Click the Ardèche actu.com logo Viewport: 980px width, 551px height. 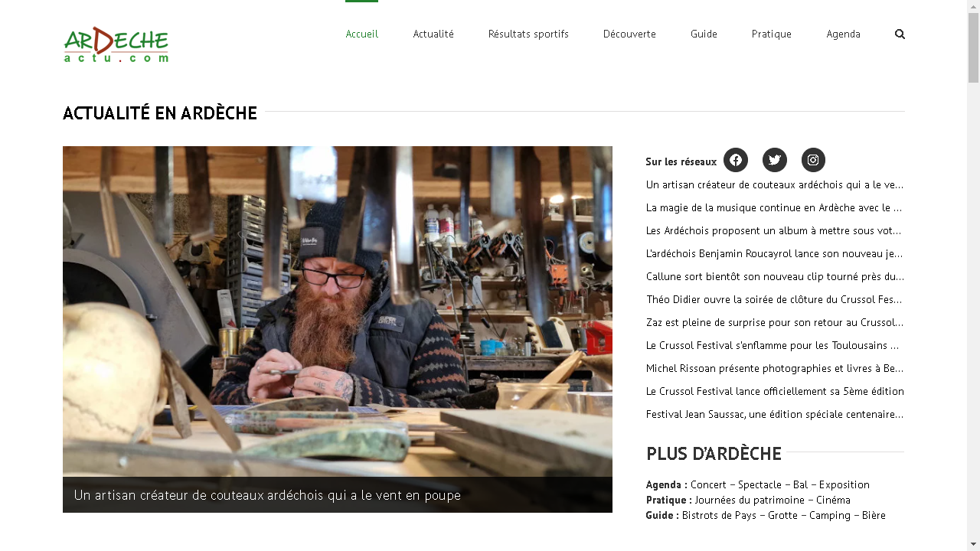(116, 44)
